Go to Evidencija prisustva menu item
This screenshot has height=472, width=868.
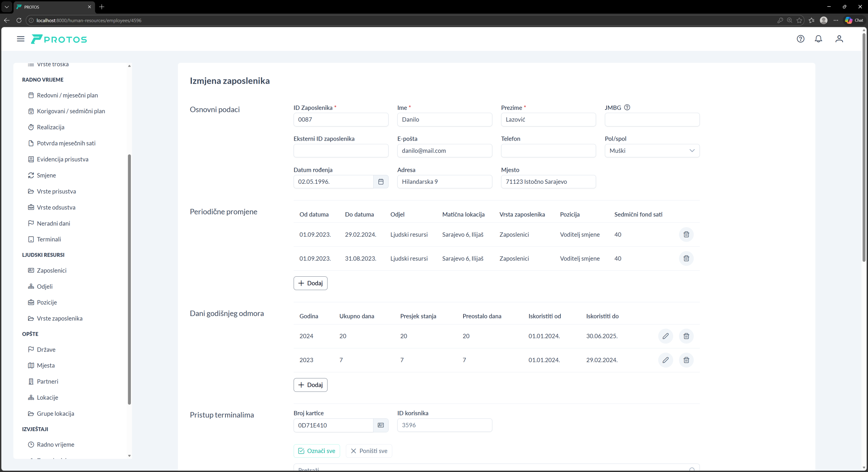pyautogui.click(x=62, y=159)
